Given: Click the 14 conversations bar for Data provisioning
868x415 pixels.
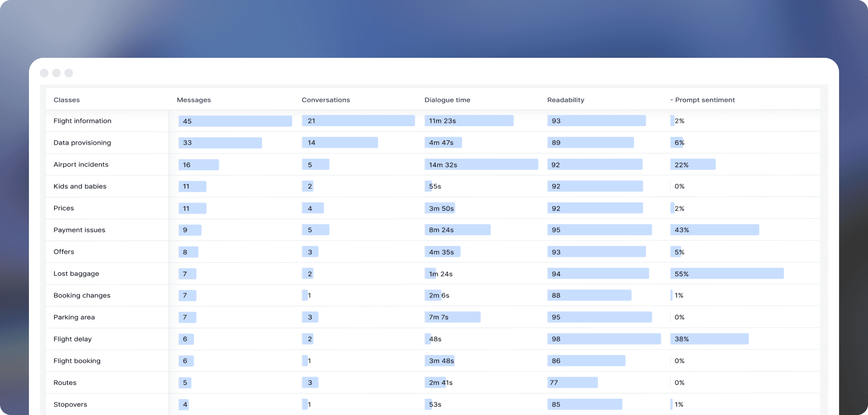Looking at the screenshot, I should click(340, 142).
